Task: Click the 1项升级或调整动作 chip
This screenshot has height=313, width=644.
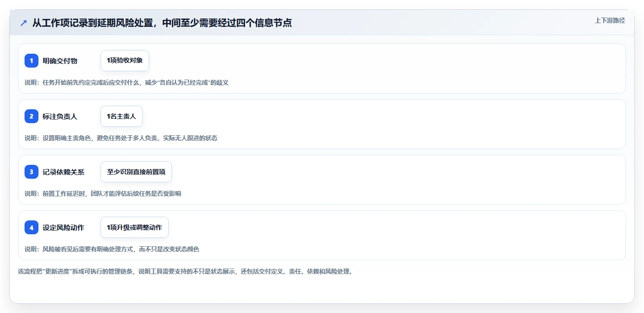Action: click(x=134, y=227)
